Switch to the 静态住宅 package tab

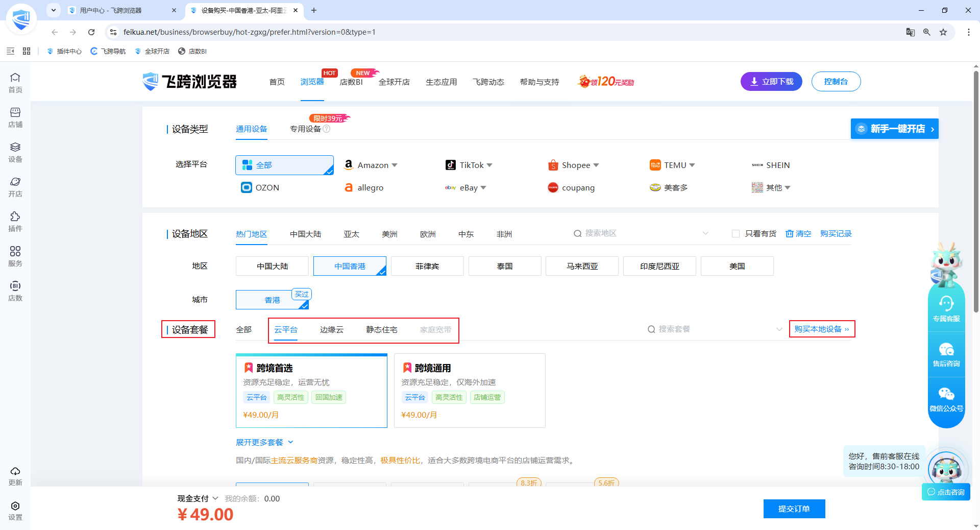[382, 330]
